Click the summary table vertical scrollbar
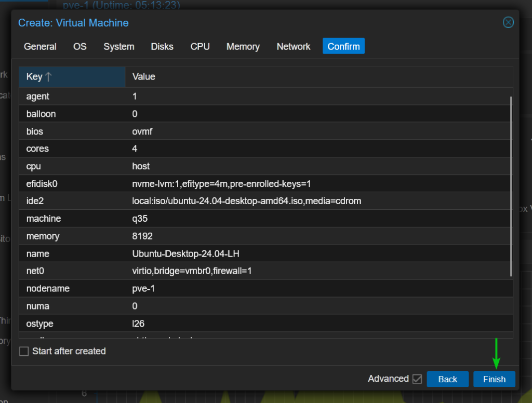 click(x=511, y=186)
